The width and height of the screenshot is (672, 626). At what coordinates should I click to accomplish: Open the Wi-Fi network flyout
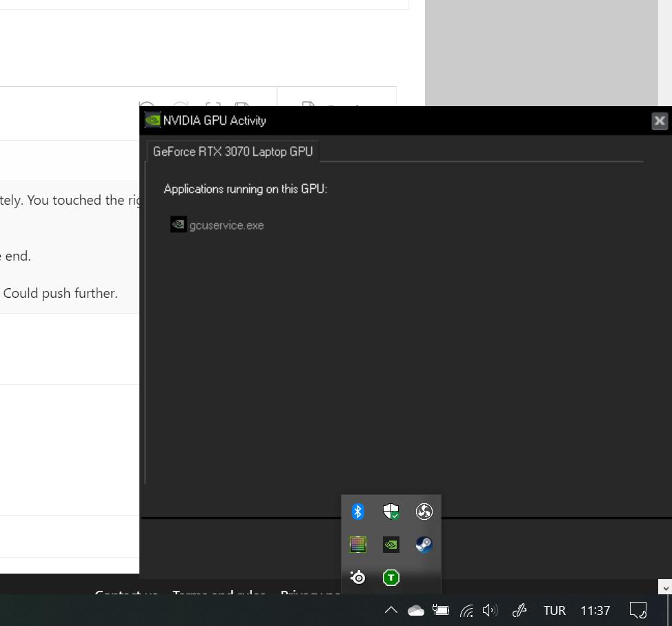pyautogui.click(x=466, y=611)
